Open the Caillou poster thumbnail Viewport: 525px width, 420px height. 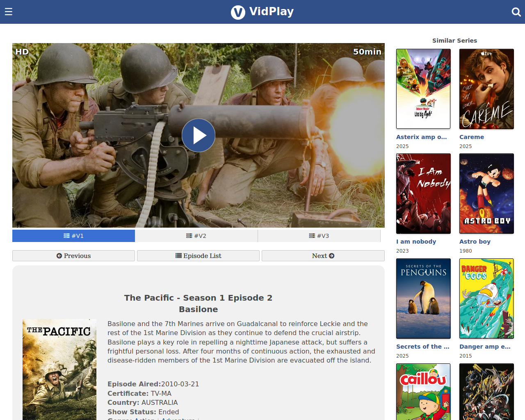pos(423,392)
